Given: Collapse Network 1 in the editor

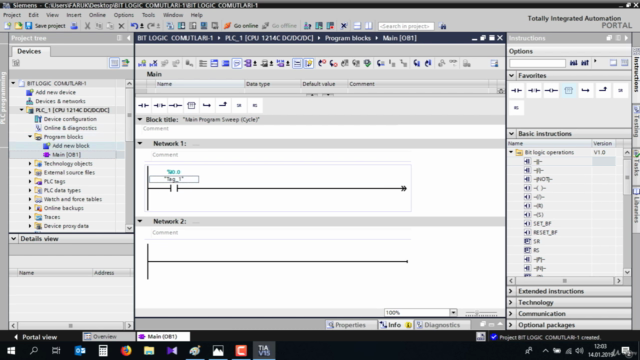Looking at the screenshot, I should click(x=140, y=144).
